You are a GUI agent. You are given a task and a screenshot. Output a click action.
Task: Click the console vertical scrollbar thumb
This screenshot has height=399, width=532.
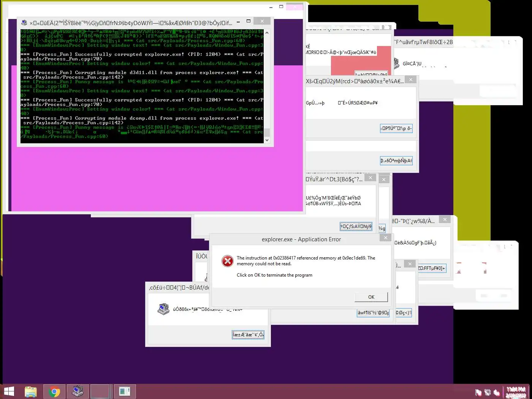[x=267, y=132]
